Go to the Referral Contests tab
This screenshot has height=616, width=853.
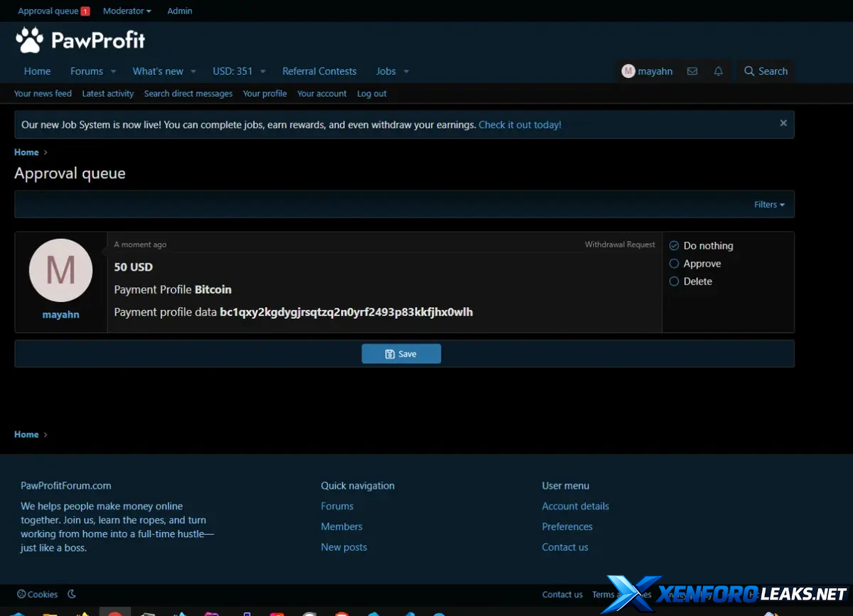pos(319,71)
